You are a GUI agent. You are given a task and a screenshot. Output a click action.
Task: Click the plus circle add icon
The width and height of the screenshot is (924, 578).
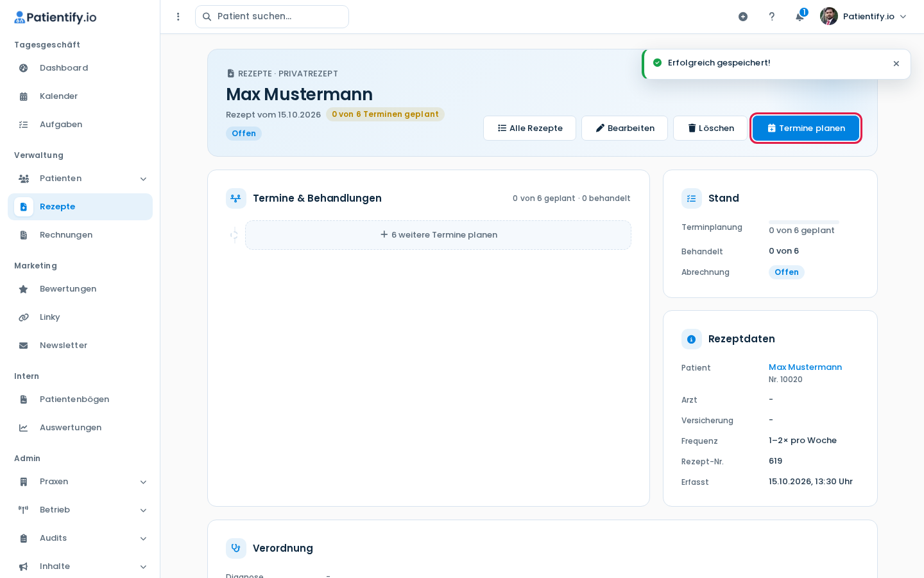pos(743,17)
